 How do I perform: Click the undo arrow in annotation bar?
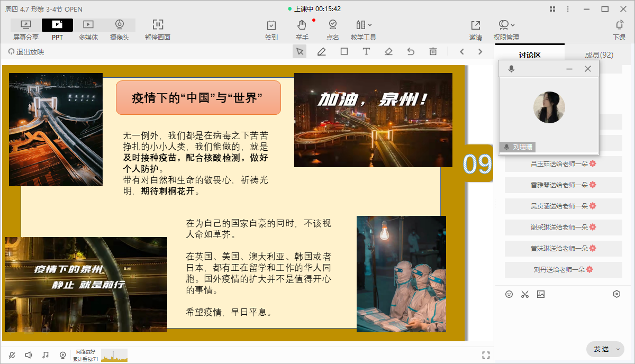point(411,52)
